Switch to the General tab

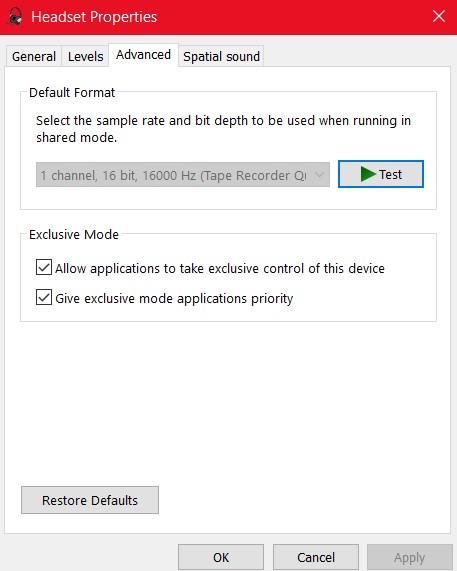pyautogui.click(x=34, y=56)
